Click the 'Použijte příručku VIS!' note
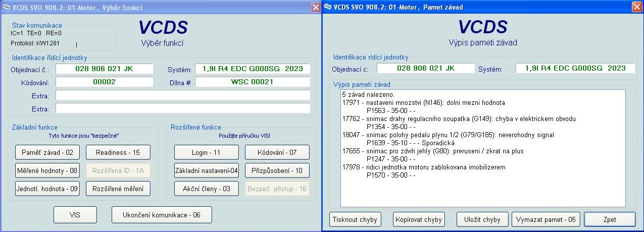Viewport: 644px width, 232px height. (x=244, y=136)
